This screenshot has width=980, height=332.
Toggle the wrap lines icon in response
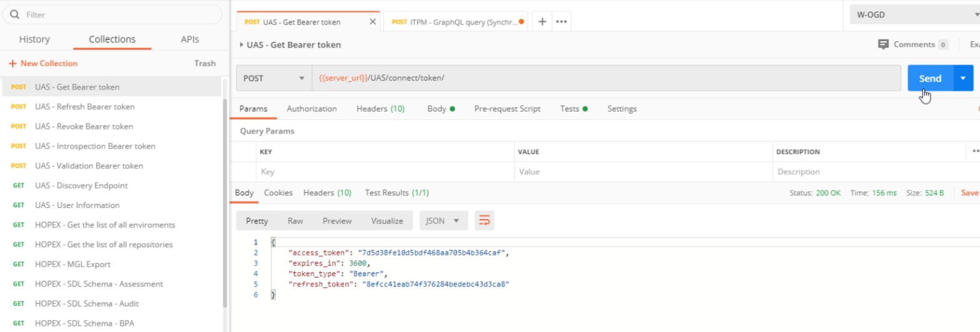pos(484,221)
